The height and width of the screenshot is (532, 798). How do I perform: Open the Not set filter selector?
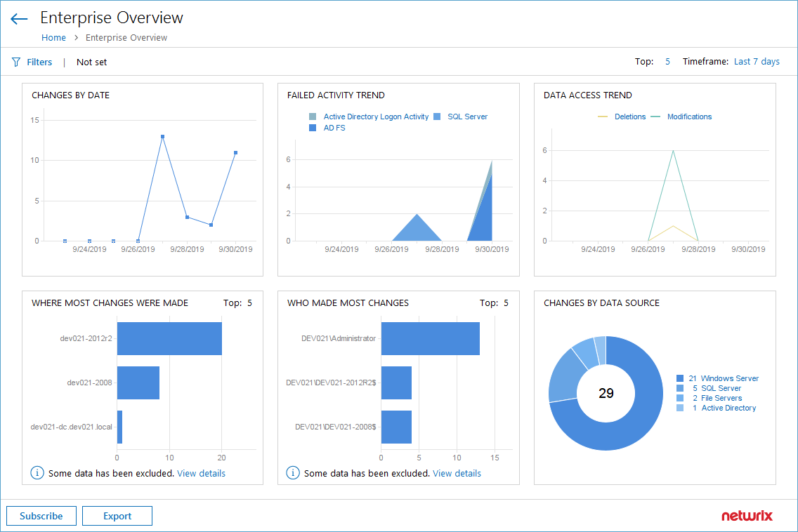click(91, 62)
